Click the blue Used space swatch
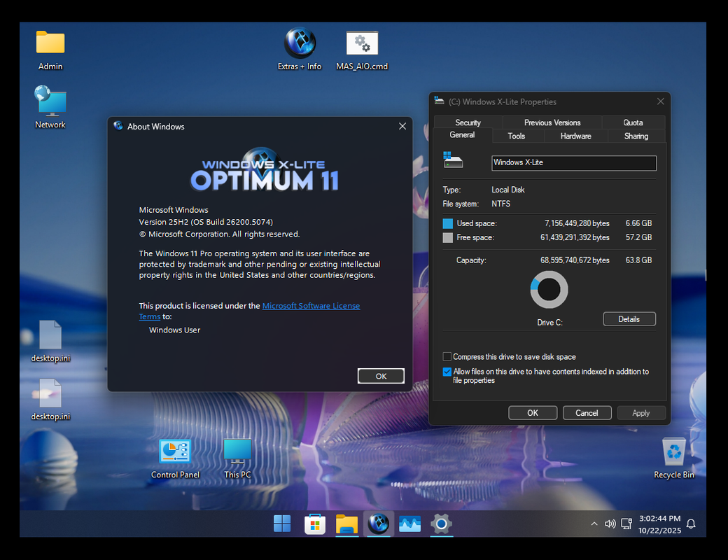Screen dimensions: 728x560 [x=447, y=223]
